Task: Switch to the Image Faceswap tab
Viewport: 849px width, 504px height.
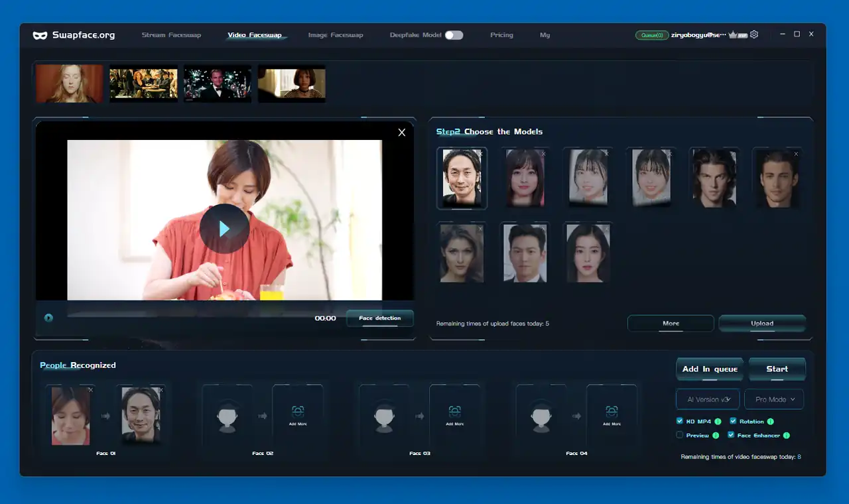Action: click(336, 35)
